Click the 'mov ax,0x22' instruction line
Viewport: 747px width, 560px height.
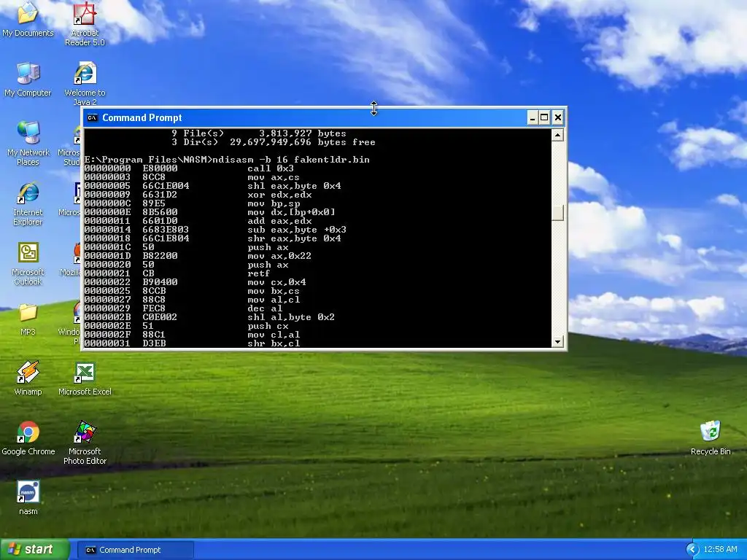coord(198,256)
